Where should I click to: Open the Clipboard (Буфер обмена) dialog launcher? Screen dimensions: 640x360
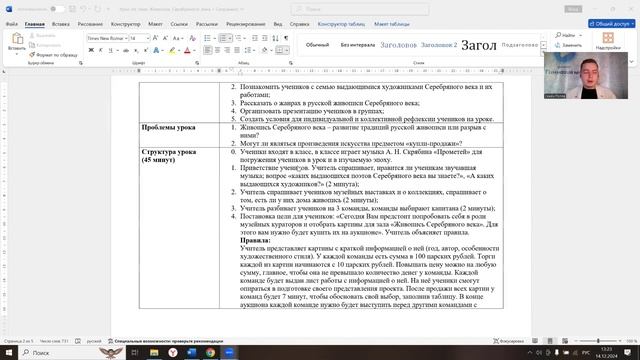click(80, 63)
